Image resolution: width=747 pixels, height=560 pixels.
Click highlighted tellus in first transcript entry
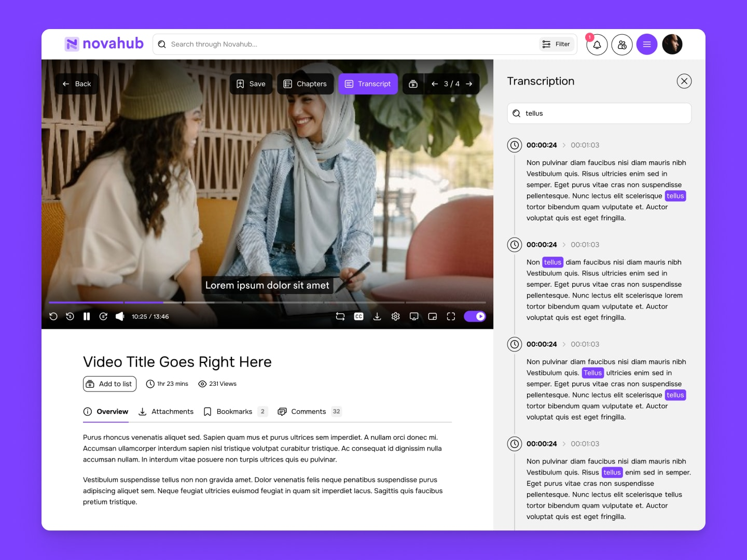[x=675, y=196]
